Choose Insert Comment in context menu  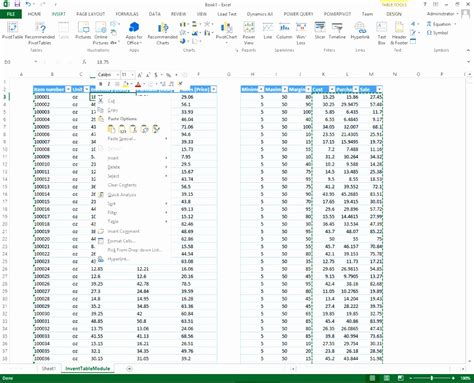coord(133,231)
